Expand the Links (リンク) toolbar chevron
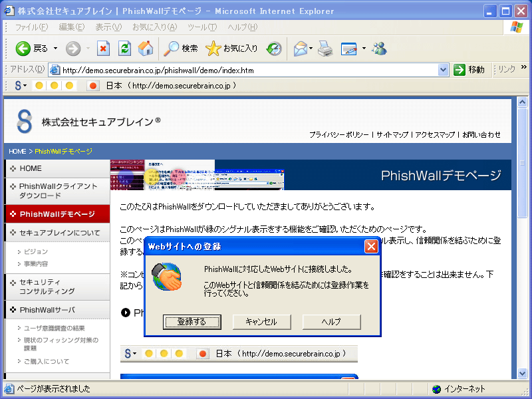Image resolution: width=532 pixels, height=399 pixels. click(524, 67)
